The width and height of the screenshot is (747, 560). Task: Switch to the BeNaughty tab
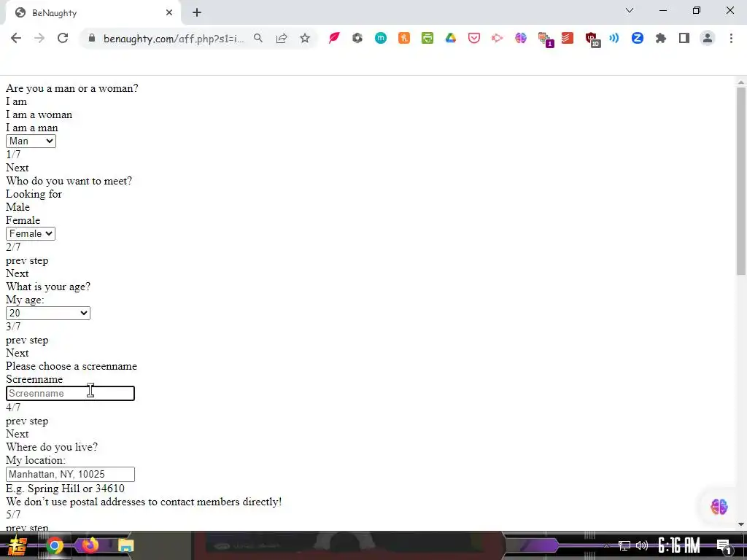tap(93, 13)
